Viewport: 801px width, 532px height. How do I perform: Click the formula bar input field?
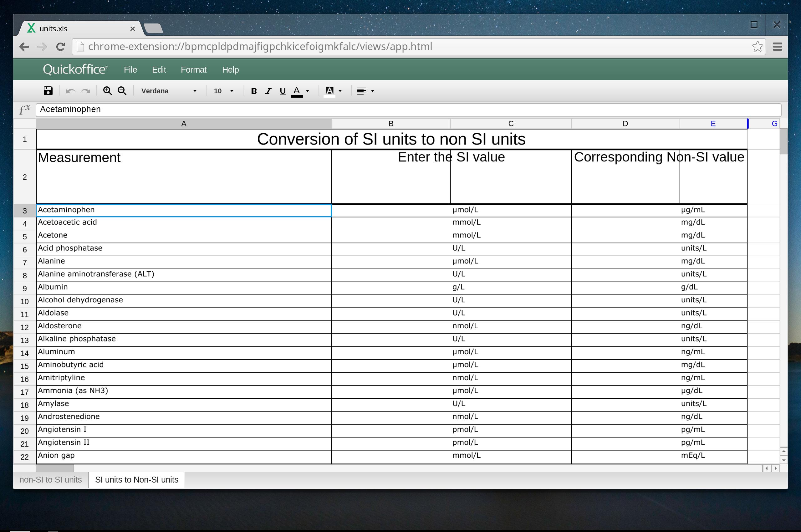[407, 109]
